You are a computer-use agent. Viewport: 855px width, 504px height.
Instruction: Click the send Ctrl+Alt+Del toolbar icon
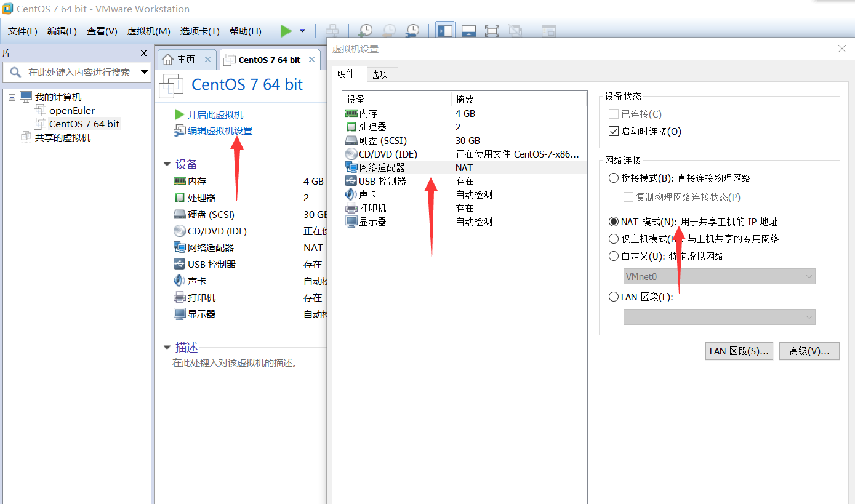point(332,31)
